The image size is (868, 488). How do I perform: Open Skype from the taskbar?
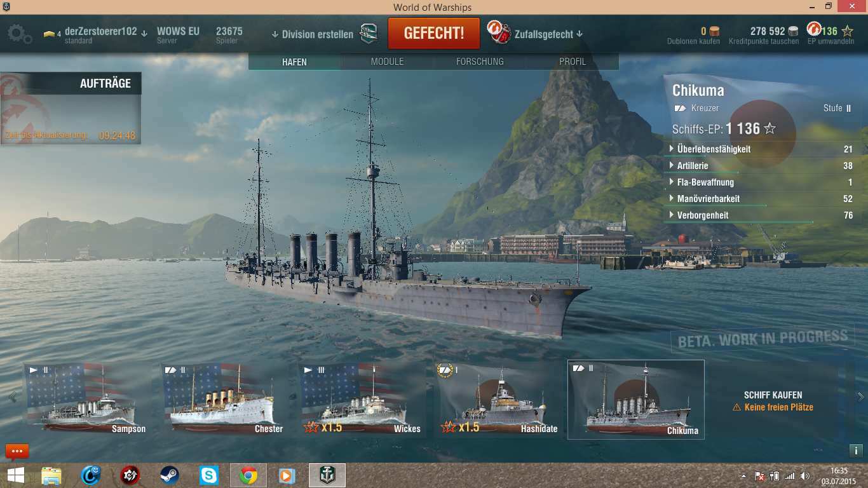pyautogui.click(x=208, y=475)
